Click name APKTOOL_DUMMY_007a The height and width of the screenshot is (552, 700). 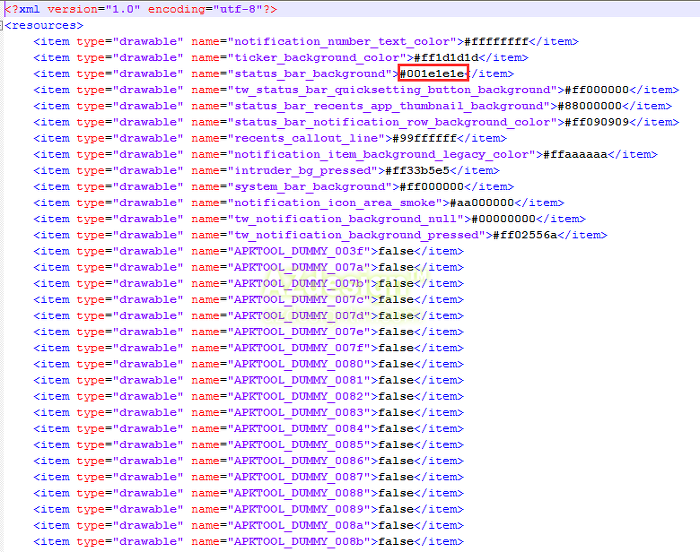(300, 267)
